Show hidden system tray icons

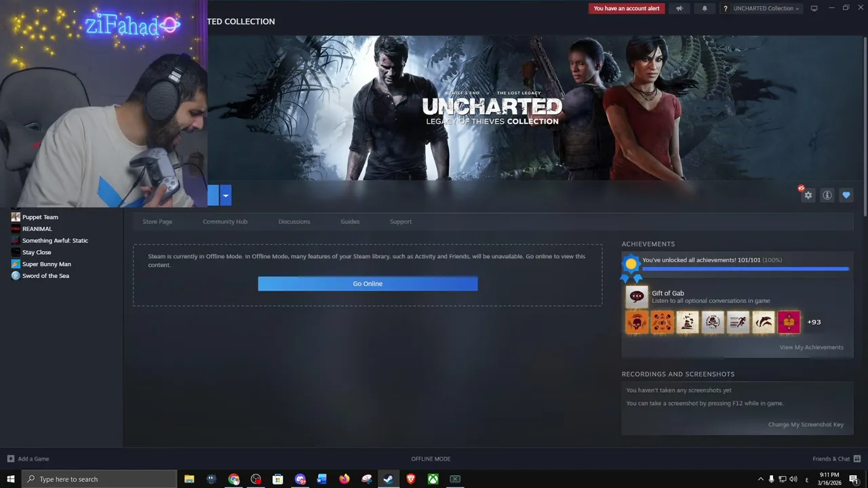point(760,479)
